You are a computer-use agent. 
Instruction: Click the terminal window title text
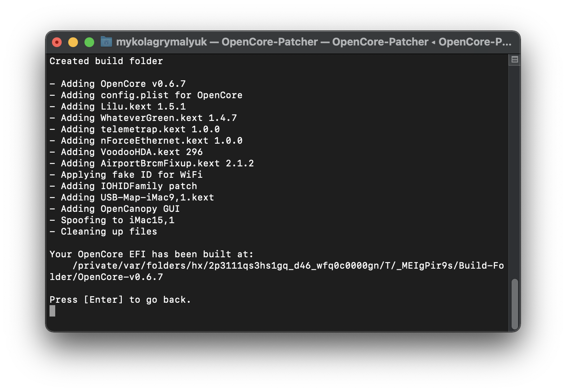[x=313, y=42]
